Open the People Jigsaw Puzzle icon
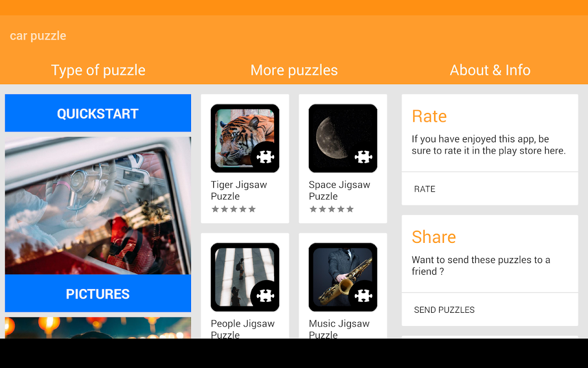Image resolution: width=588 pixels, height=368 pixels. coord(245,277)
